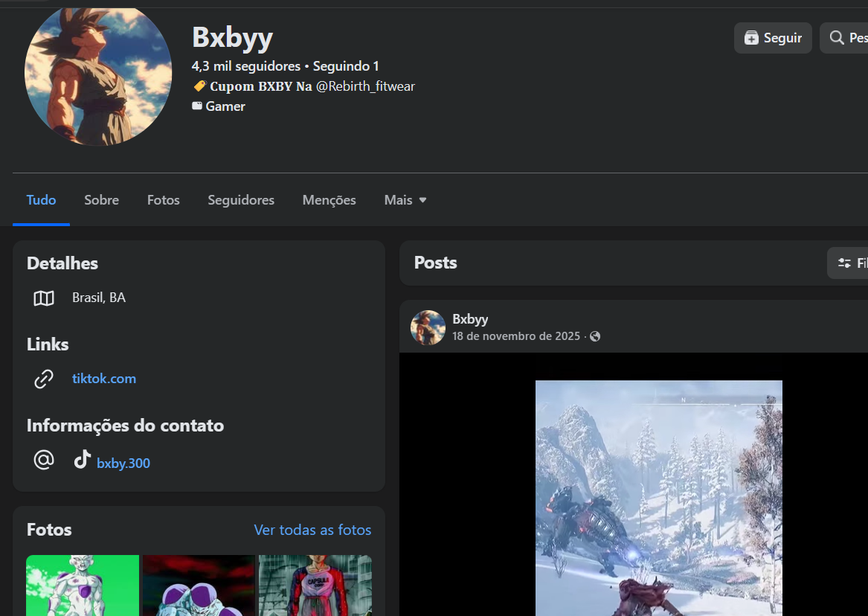Click the TikTok logo icon
Viewport: 868px width, 616px height.
tap(83, 459)
